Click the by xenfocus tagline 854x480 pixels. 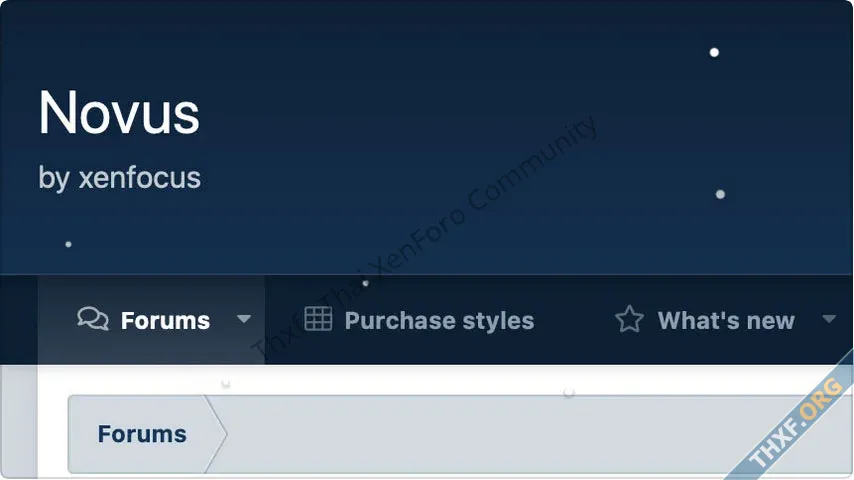click(x=119, y=179)
